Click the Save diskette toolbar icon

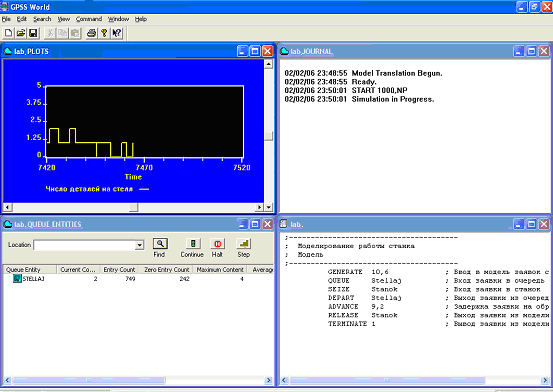click(x=33, y=33)
